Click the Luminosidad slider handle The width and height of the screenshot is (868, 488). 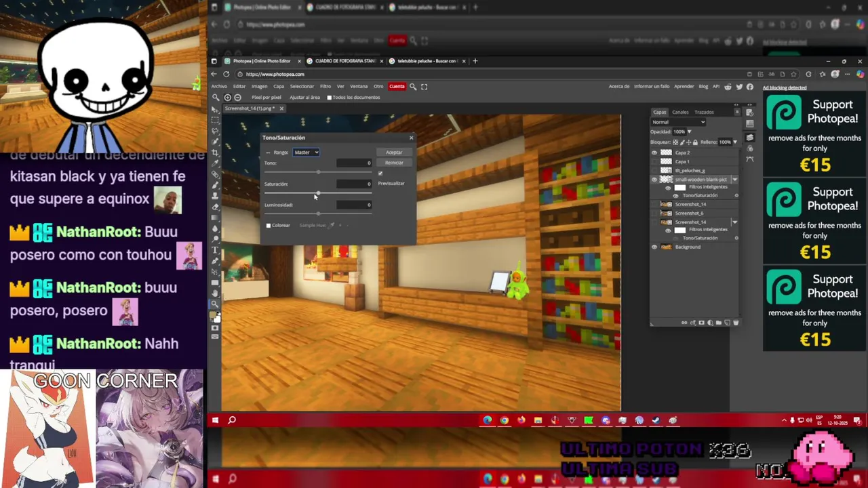pos(318,213)
